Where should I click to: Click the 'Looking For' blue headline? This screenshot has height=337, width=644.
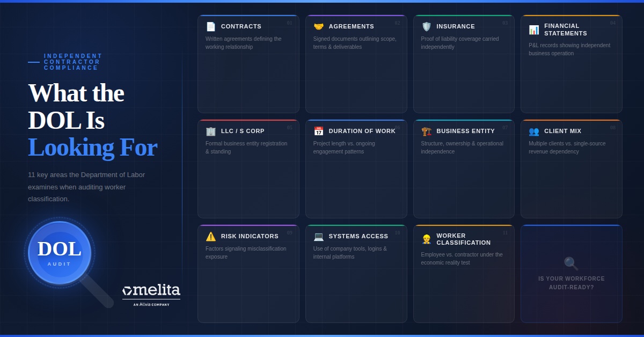92,147
